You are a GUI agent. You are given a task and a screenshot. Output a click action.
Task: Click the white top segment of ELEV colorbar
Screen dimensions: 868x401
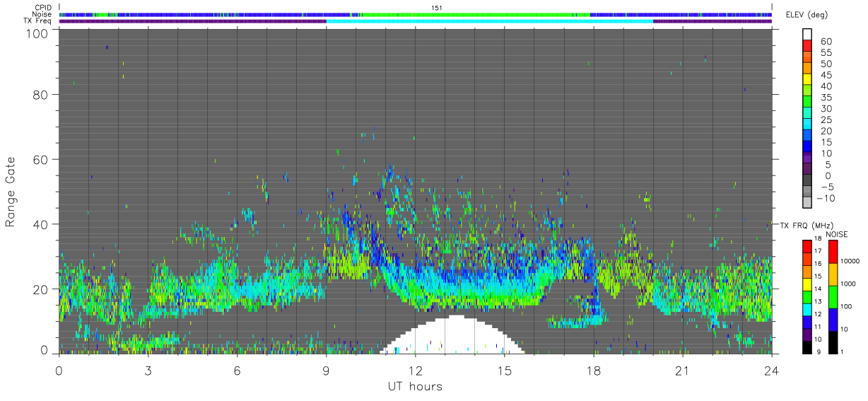[807, 34]
